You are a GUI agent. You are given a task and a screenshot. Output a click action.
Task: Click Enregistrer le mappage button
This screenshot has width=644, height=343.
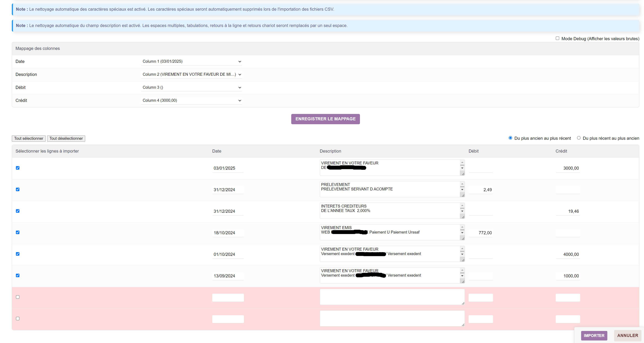pyautogui.click(x=325, y=119)
